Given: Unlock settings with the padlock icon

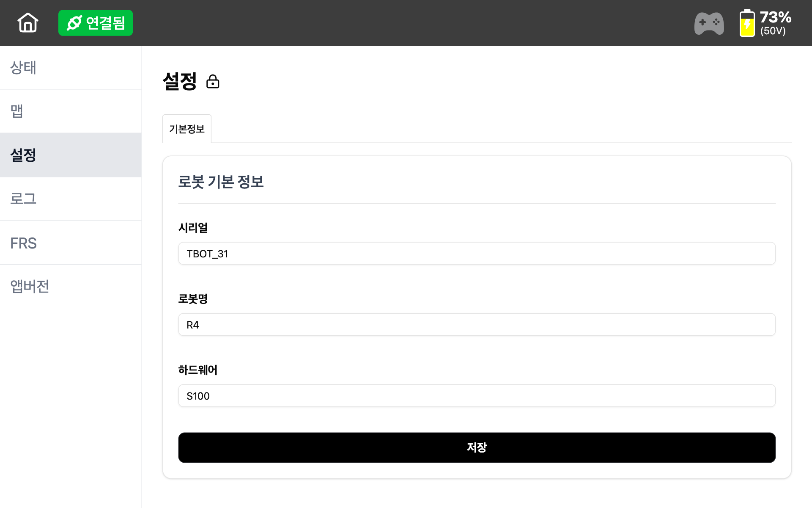Looking at the screenshot, I should [x=213, y=81].
